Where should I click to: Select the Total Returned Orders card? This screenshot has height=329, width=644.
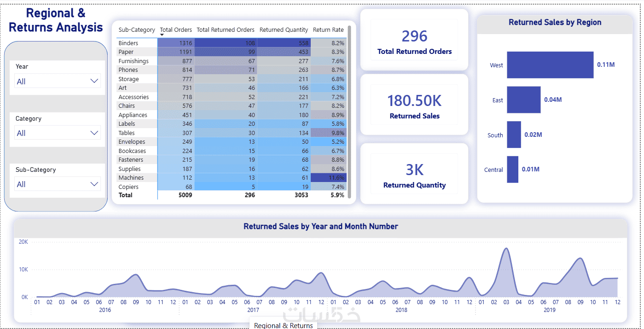tap(414, 41)
